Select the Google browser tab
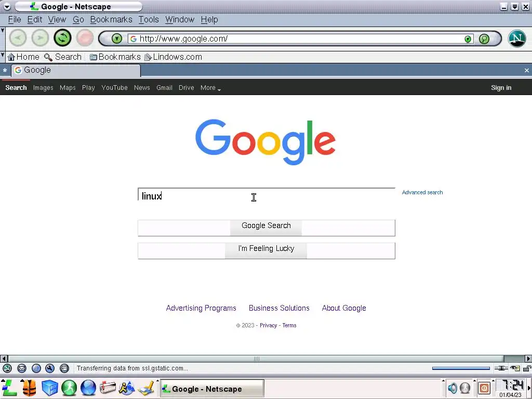Image resolution: width=532 pixels, height=399 pixels. point(76,70)
